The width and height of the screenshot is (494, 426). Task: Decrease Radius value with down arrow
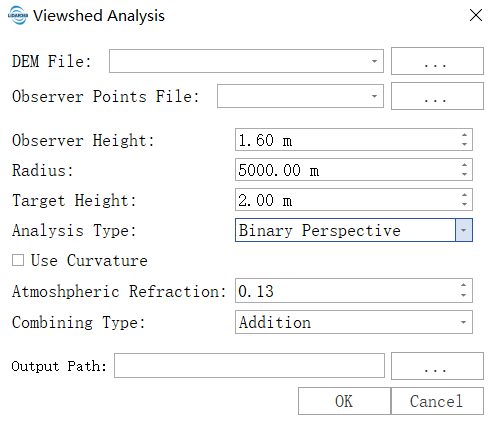click(464, 174)
